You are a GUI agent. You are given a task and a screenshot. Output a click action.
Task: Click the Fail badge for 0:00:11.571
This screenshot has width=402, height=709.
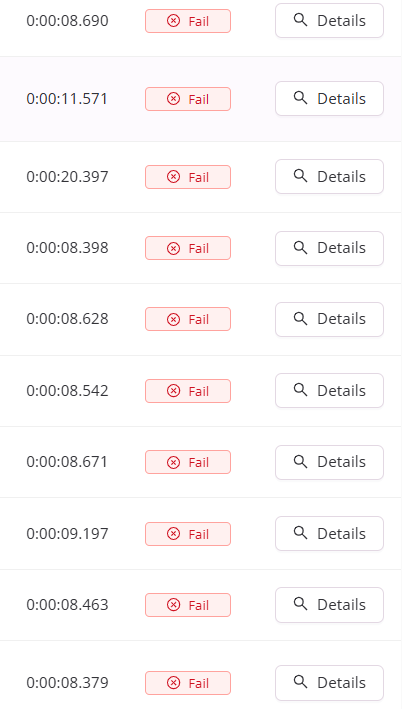click(x=188, y=99)
